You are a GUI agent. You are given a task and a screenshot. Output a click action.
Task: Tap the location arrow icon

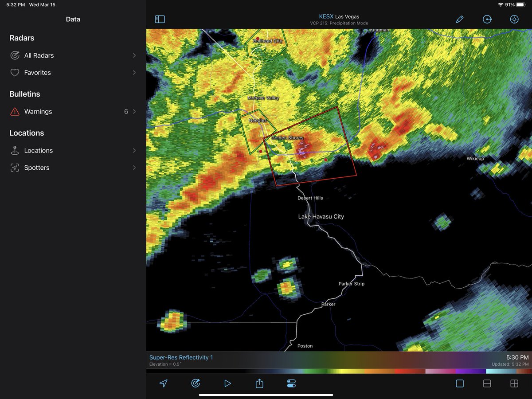[x=164, y=383]
